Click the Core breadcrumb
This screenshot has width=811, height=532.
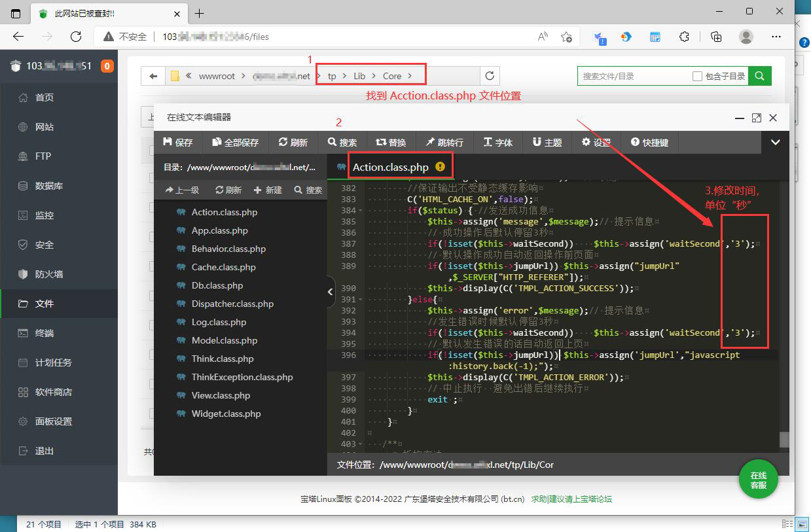click(392, 76)
